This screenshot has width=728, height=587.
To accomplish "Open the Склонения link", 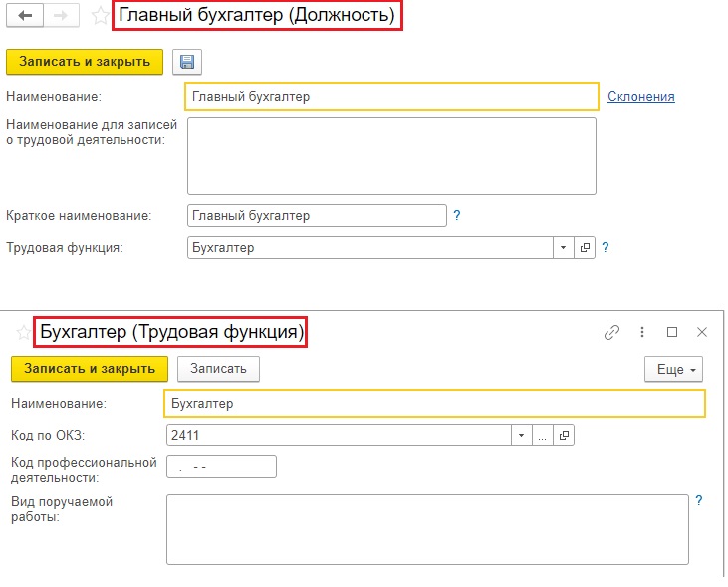I will click(x=640, y=97).
